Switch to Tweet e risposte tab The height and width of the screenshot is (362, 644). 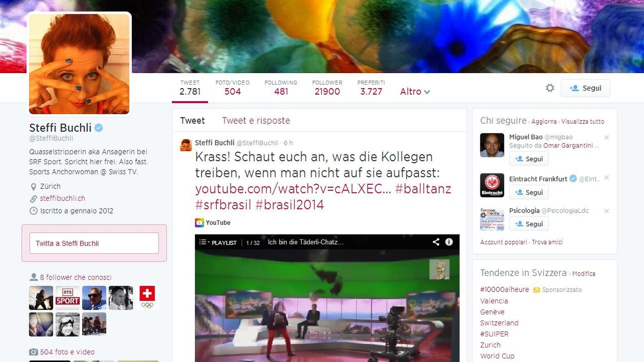coord(256,121)
